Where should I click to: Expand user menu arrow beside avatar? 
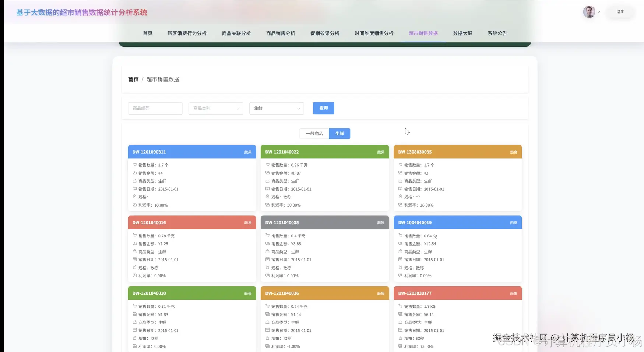(599, 12)
